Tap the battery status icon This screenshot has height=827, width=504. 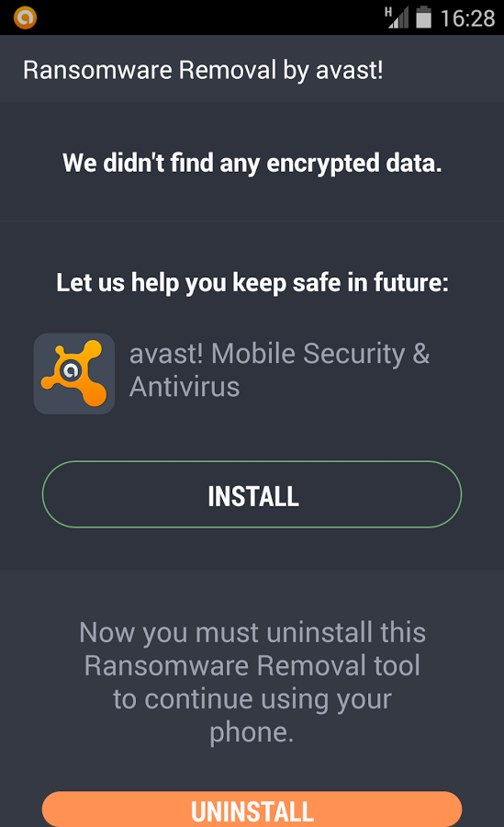pos(423,17)
